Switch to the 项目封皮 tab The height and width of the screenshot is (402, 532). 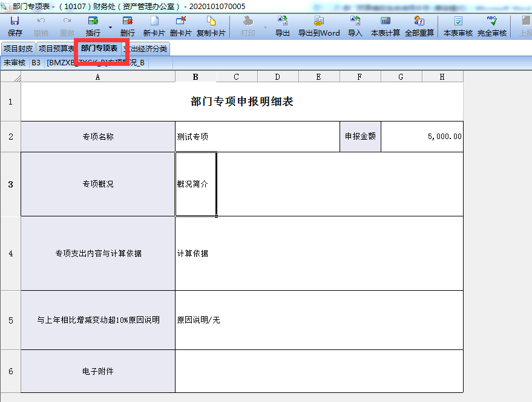(x=18, y=49)
